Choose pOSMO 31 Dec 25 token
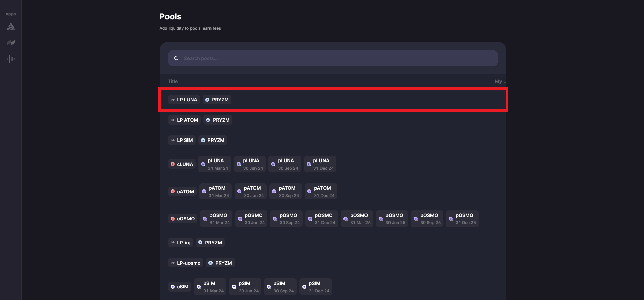The width and height of the screenshot is (644, 300). tap(462, 219)
